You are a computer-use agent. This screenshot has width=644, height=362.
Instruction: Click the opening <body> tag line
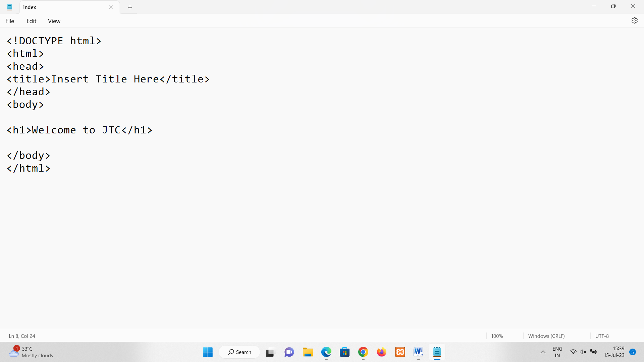coord(25,105)
